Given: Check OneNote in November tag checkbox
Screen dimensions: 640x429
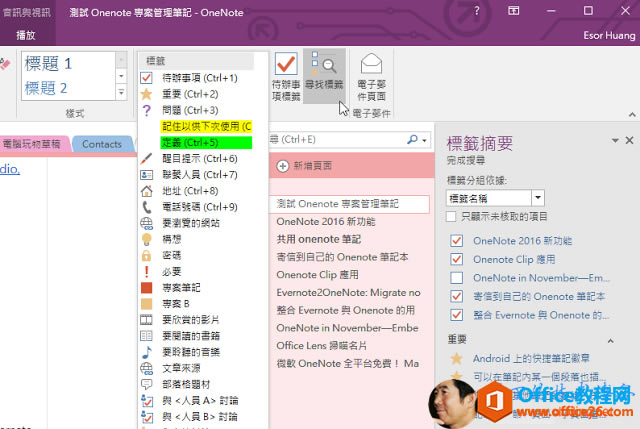Looking at the screenshot, I should tap(456, 278).
